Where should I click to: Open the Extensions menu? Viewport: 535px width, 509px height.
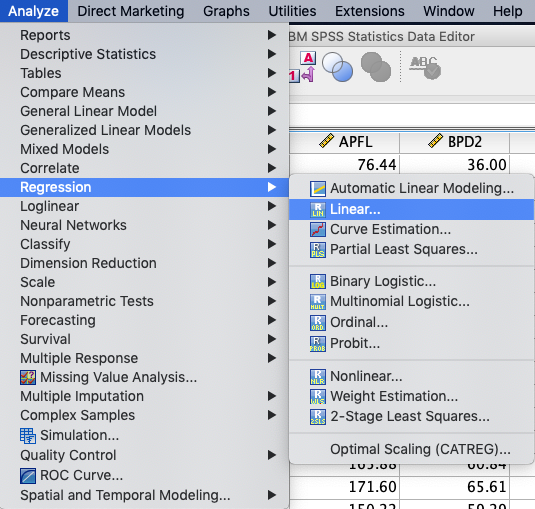pos(370,11)
